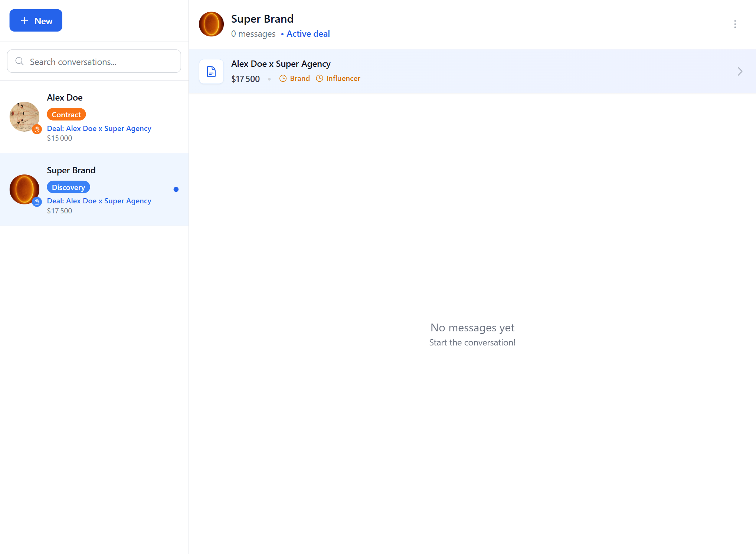Click the No messages yet text

(472, 328)
